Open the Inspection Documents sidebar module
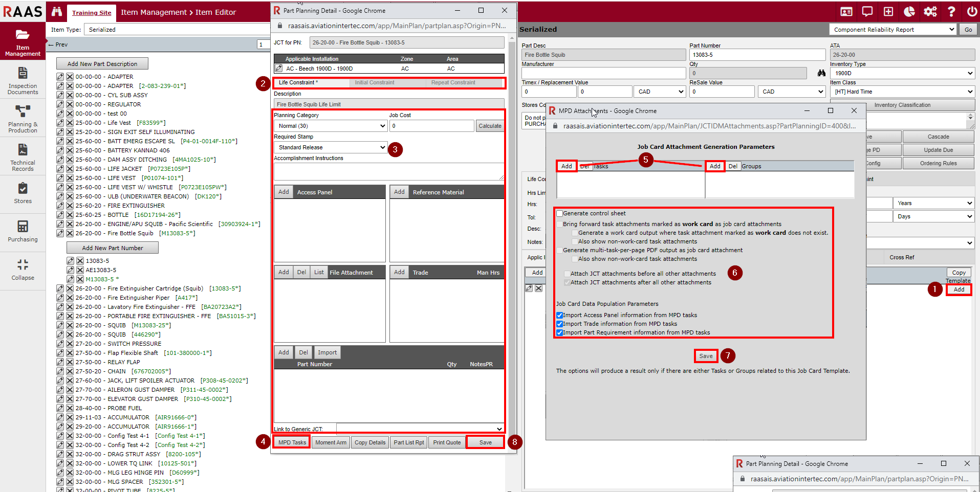 click(x=23, y=81)
